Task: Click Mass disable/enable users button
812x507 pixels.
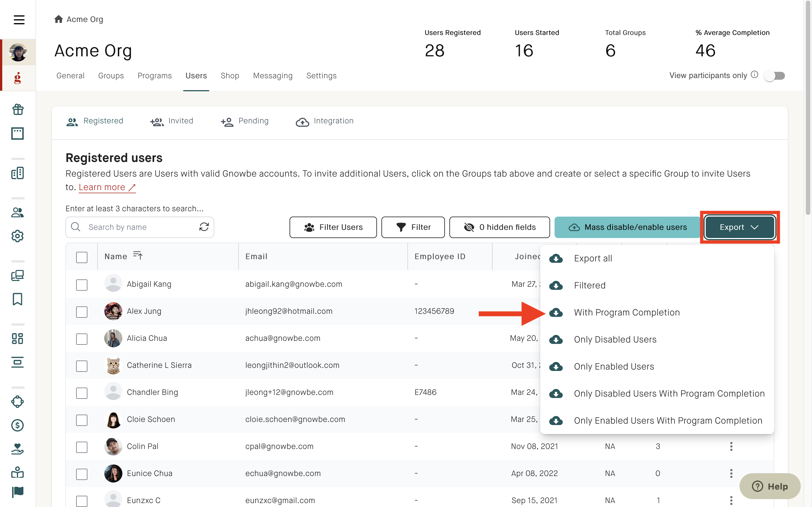Action: pyautogui.click(x=627, y=227)
